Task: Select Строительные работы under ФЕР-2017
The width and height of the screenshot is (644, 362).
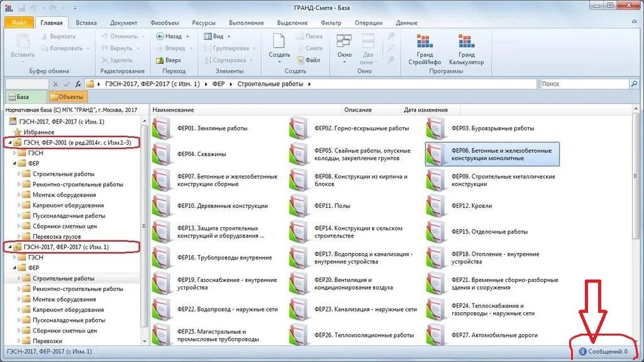Action: tap(64, 278)
